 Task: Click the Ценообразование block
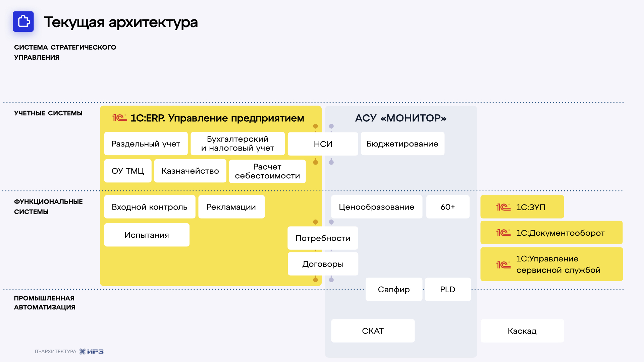377,207
